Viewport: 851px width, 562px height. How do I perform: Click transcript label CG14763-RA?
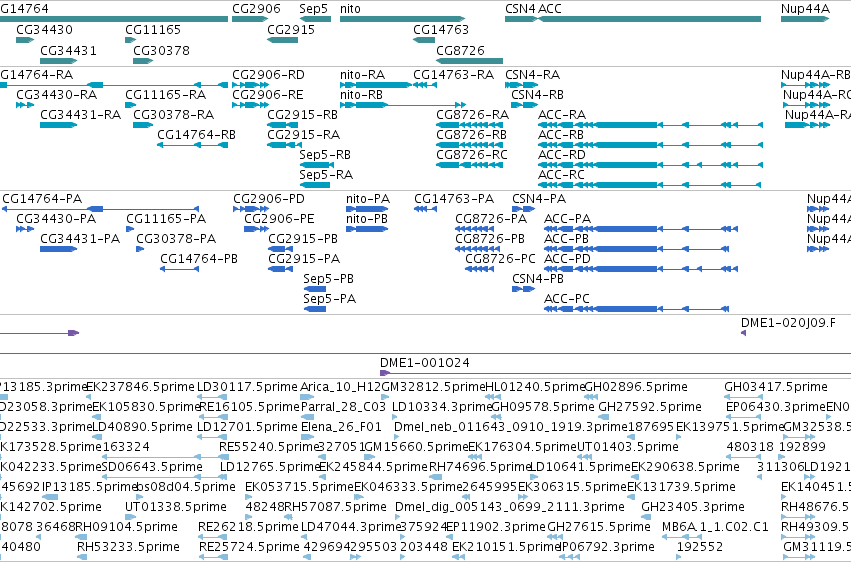pyautogui.click(x=454, y=74)
